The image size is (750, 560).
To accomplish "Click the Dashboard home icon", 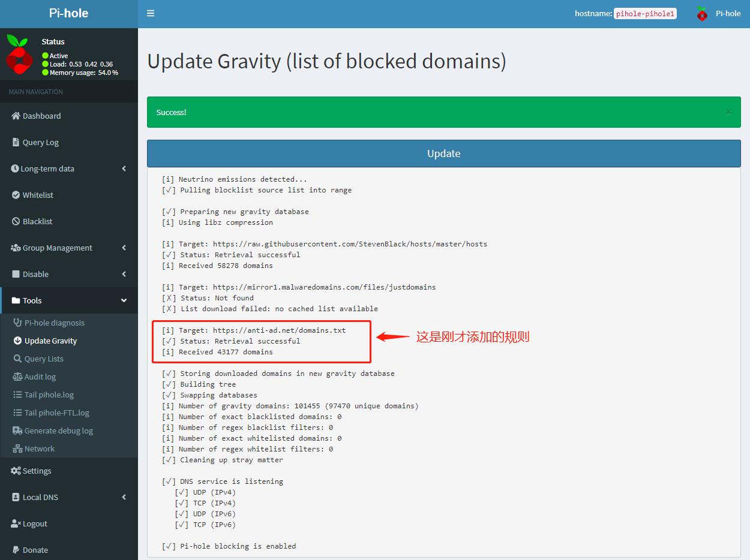I will (x=16, y=116).
